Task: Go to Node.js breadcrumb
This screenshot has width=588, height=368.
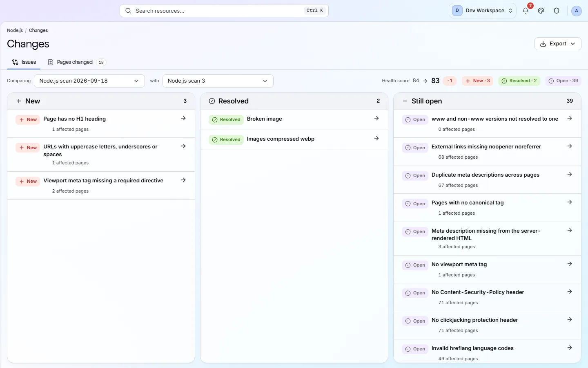Action: coord(15,30)
